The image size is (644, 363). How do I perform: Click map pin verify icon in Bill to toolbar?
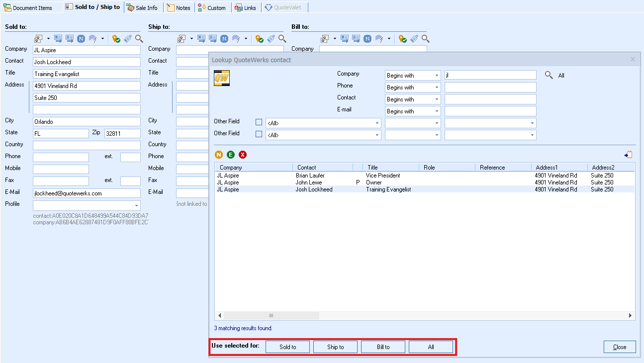click(x=403, y=39)
